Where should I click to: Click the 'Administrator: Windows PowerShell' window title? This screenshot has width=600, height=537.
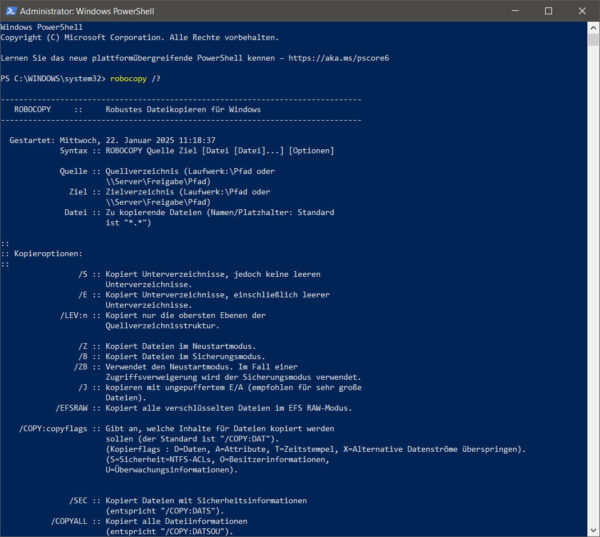[x=87, y=11]
